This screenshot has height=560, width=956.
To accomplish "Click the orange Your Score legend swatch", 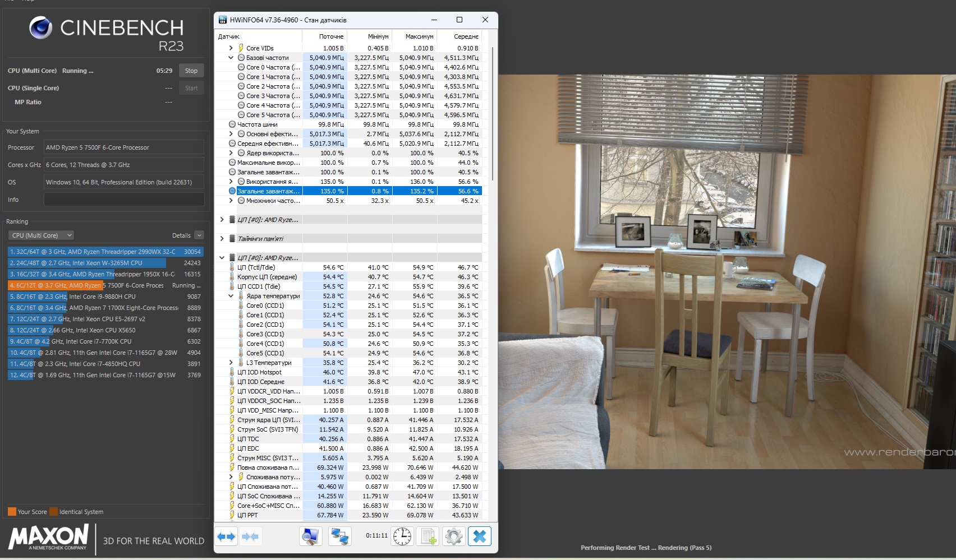I will (x=12, y=511).
